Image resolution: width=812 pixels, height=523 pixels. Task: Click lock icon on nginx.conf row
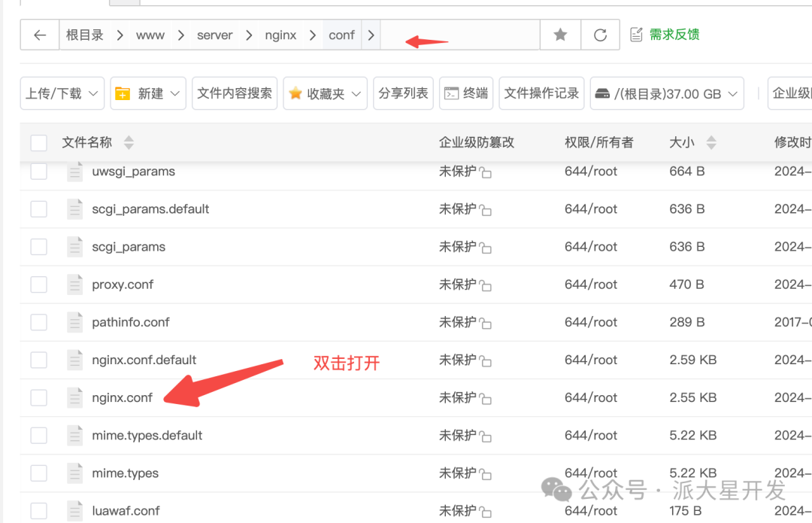486,399
